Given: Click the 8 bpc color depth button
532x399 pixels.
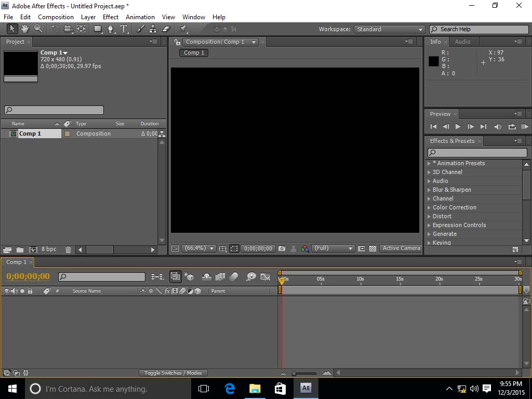Looking at the screenshot, I should pos(49,249).
